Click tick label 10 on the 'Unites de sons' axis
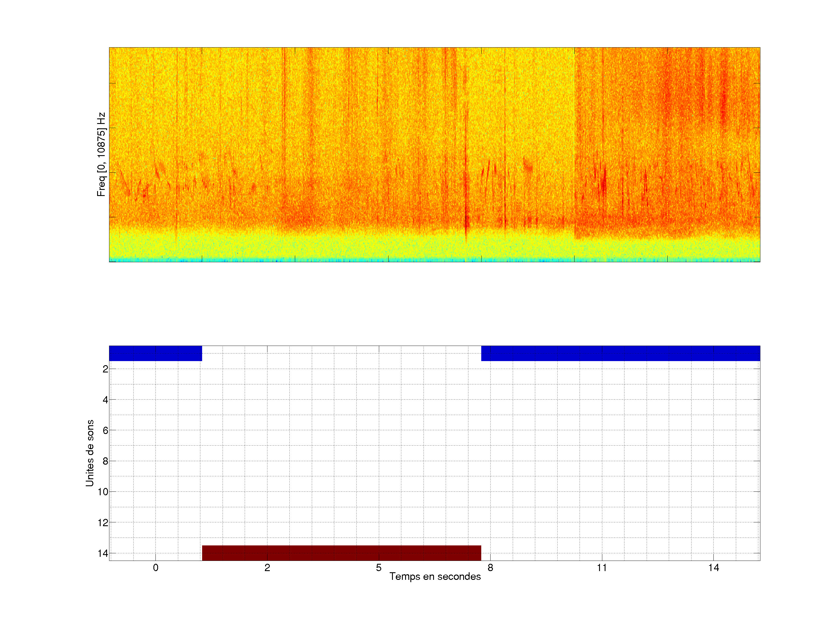 tap(103, 492)
